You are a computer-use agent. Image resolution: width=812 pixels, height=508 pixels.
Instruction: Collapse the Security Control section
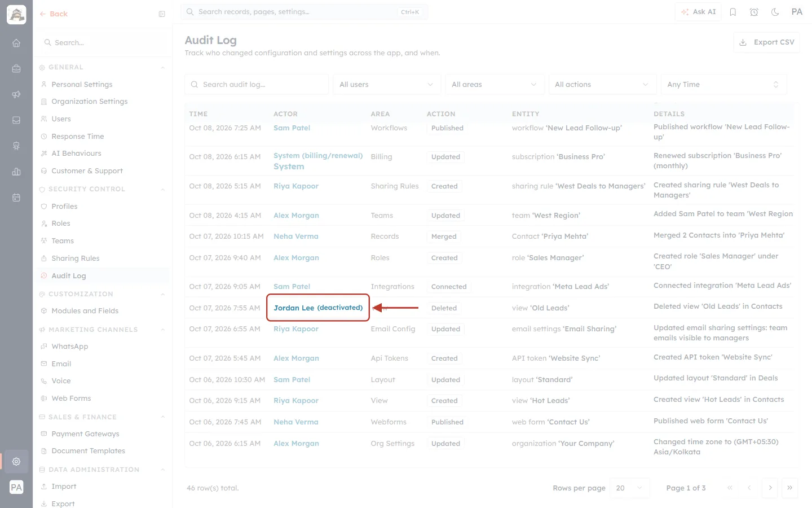[163, 190]
